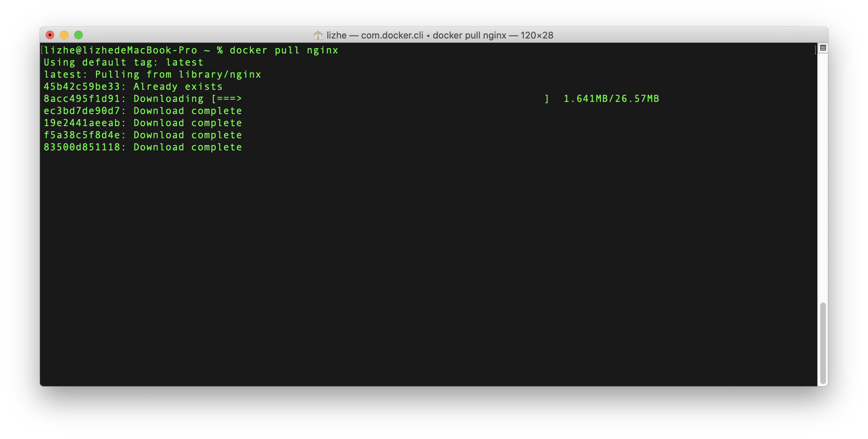868x439 pixels.
Task: Click the 'ec3bd7de90d7: Download complete' line
Action: tap(143, 111)
